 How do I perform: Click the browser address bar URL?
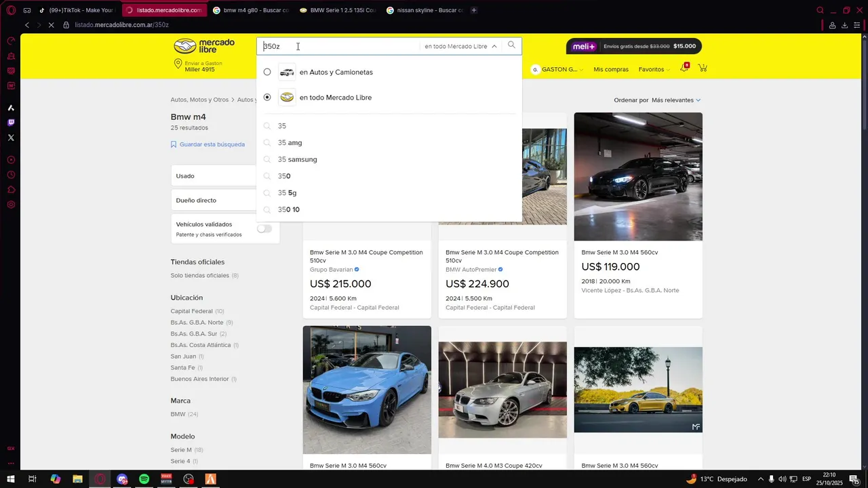point(122,25)
